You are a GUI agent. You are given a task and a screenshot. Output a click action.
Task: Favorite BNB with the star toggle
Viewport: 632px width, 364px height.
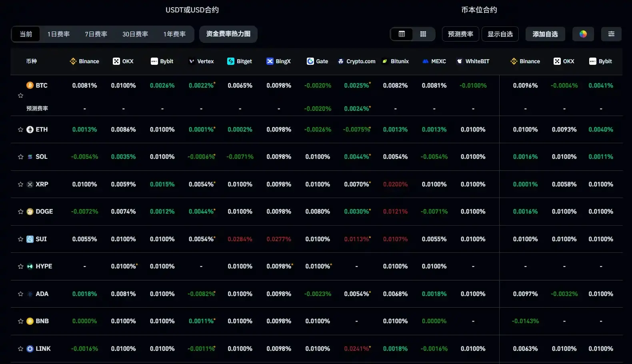(21, 321)
